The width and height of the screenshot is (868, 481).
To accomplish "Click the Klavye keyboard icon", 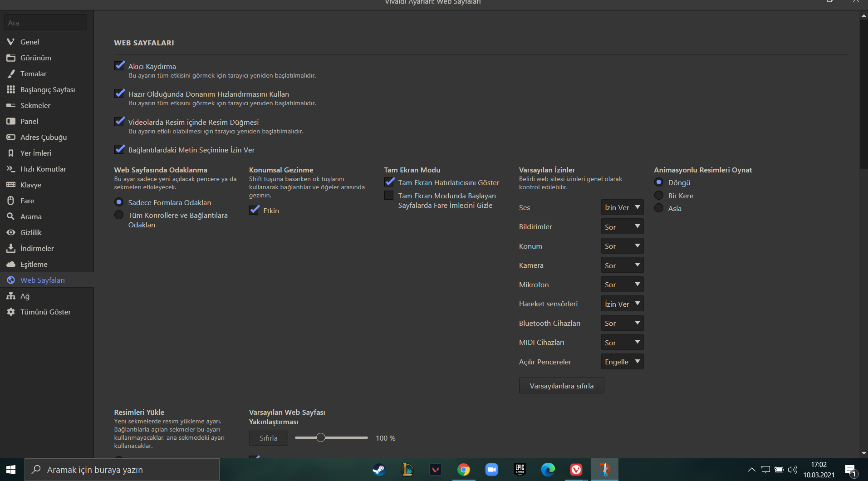I will [11, 185].
